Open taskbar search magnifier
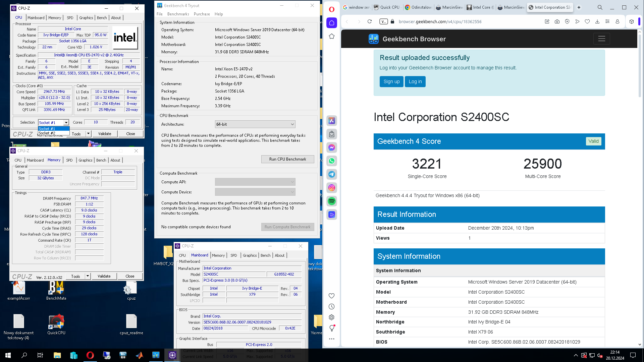Image resolution: width=644 pixels, height=362 pixels. 24,355
